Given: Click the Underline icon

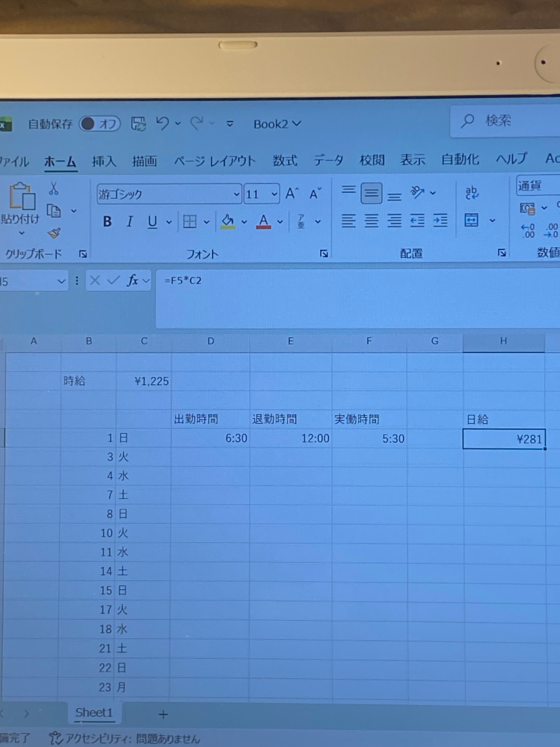Looking at the screenshot, I should point(152,221).
